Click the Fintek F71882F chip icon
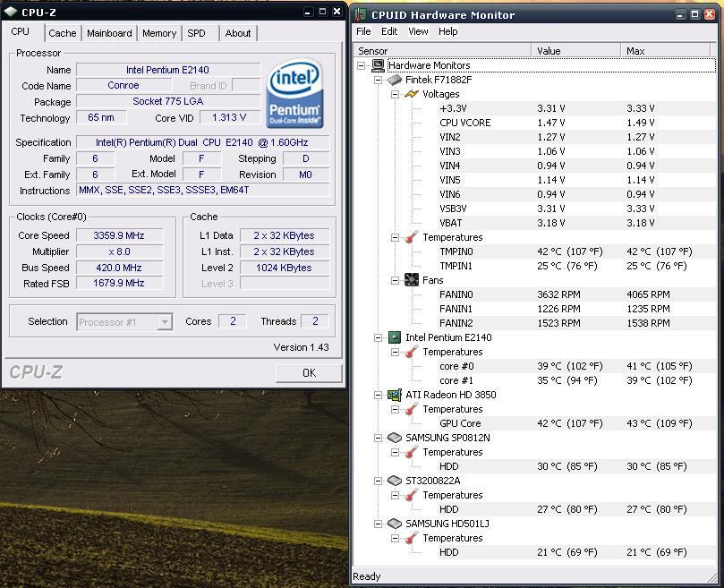Image resolution: width=724 pixels, height=588 pixels. click(395, 80)
